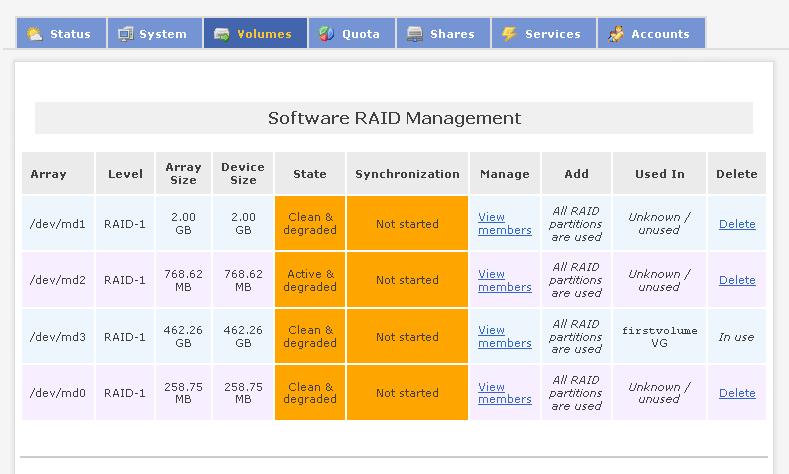Click the user icon on Accounts tab
The height and width of the screenshot is (474, 789).
click(x=616, y=34)
